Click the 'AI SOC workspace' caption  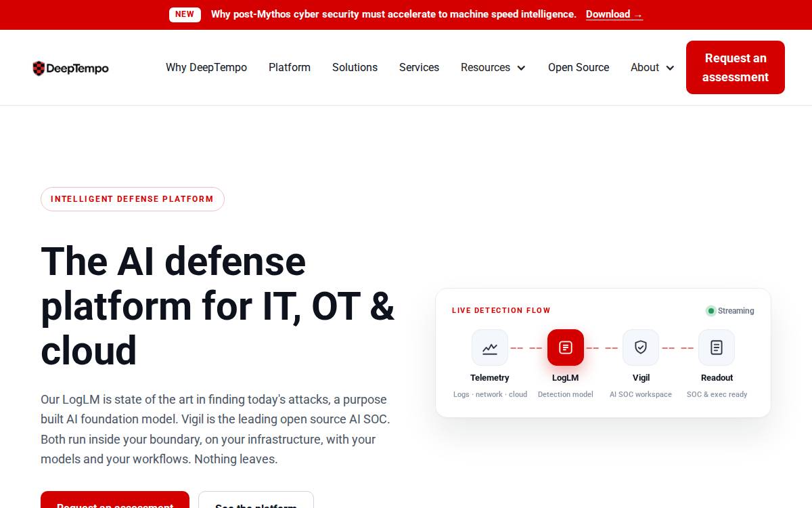click(x=641, y=394)
